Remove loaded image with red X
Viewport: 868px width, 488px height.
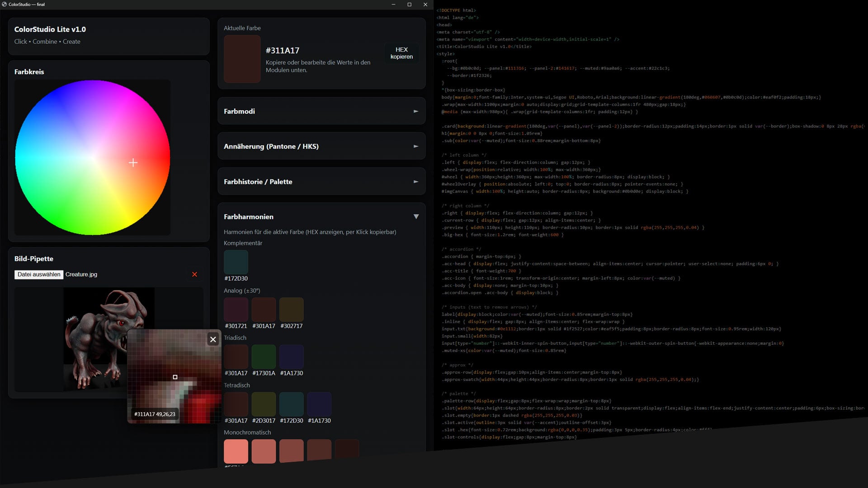194,274
